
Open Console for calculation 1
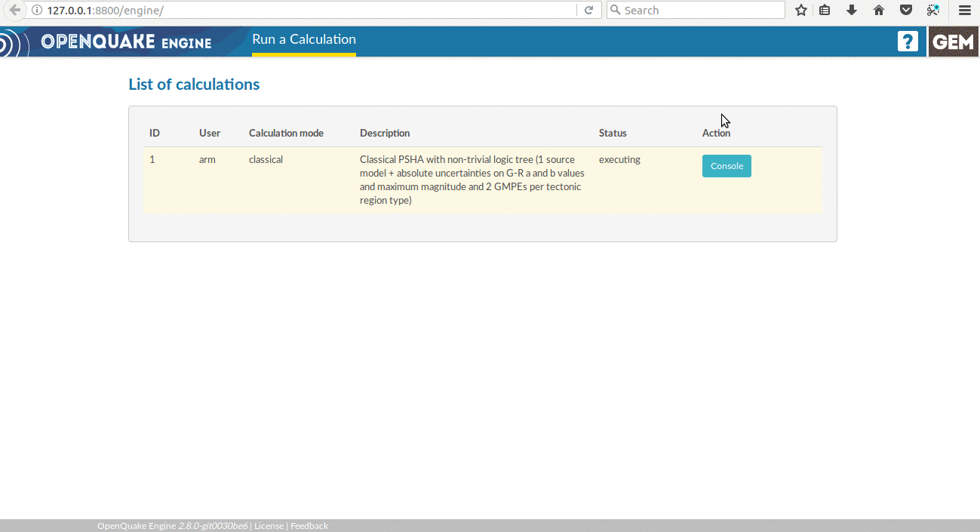[727, 166]
